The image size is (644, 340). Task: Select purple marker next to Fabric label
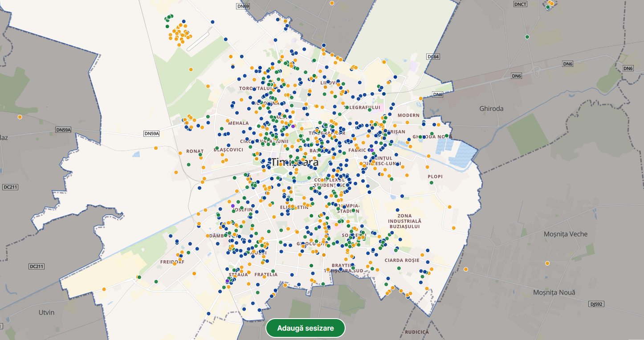(372, 150)
